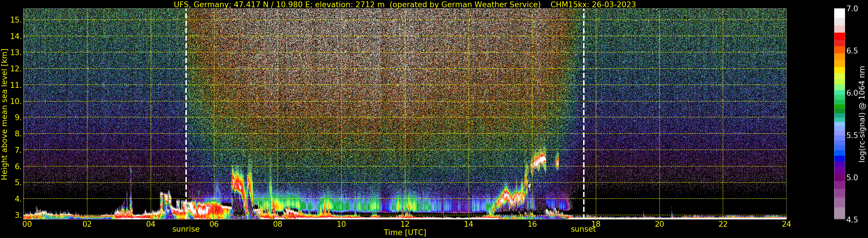Click time axis tick '04'

(151, 224)
